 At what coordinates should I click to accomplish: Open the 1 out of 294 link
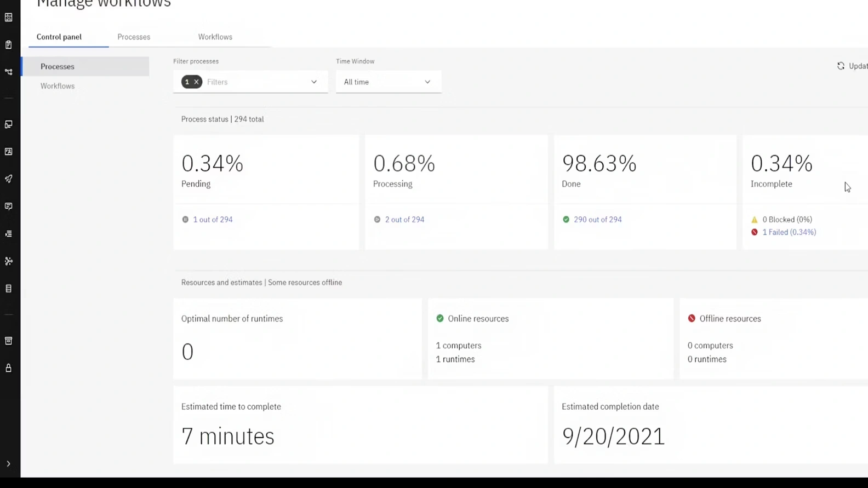[x=213, y=220]
